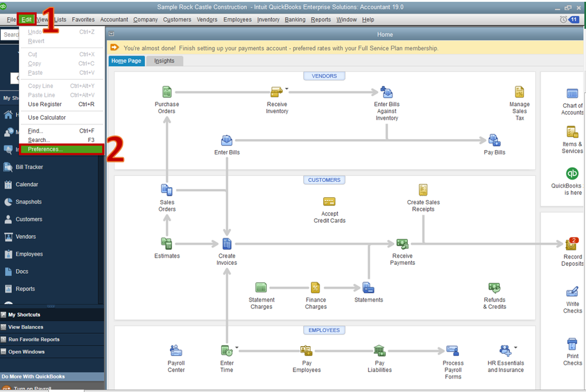Open the reminders clock icon
586x392 pixels.
[x=563, y=19]
